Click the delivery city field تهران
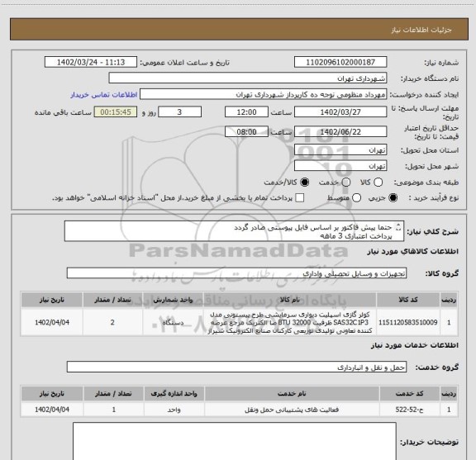 340,166
